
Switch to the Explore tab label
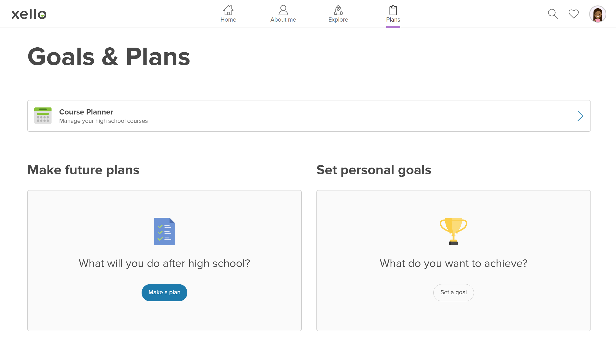pos(338,20)
